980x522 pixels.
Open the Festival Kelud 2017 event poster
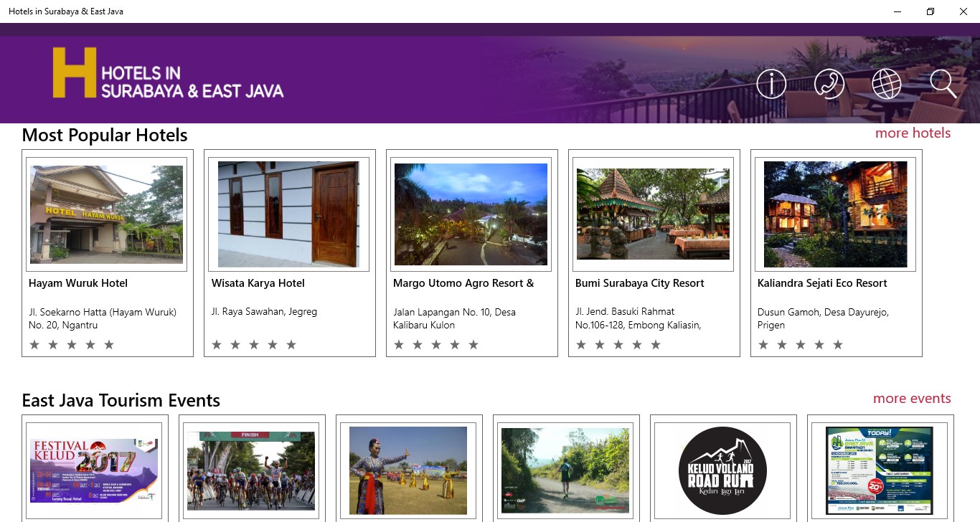click(x=94, y=471)
